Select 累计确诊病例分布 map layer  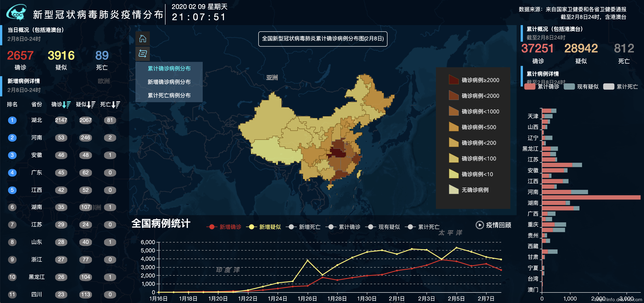[x=169, y=68]
